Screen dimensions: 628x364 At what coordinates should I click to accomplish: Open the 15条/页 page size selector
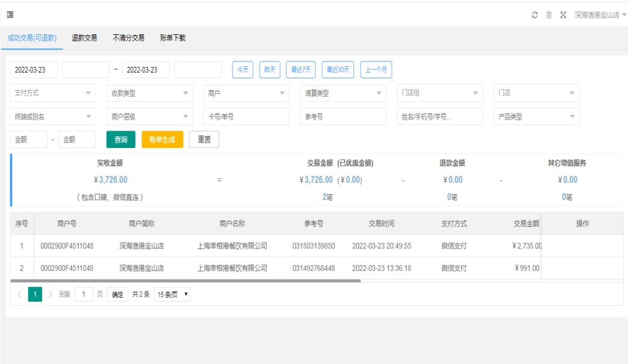point(172,295)
